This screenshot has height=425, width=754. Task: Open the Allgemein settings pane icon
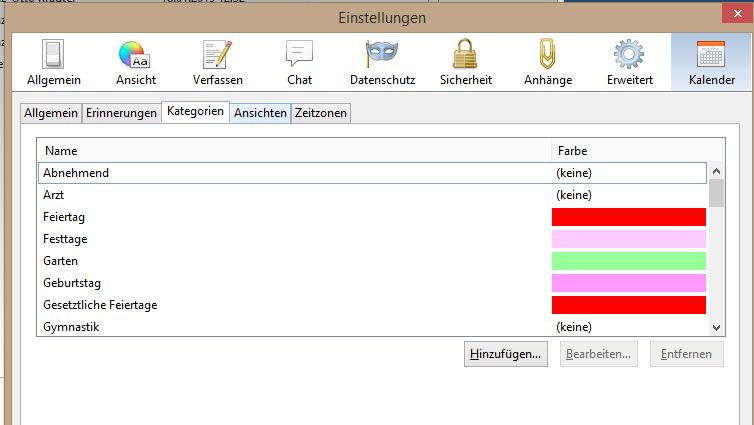tap(53, 54)
